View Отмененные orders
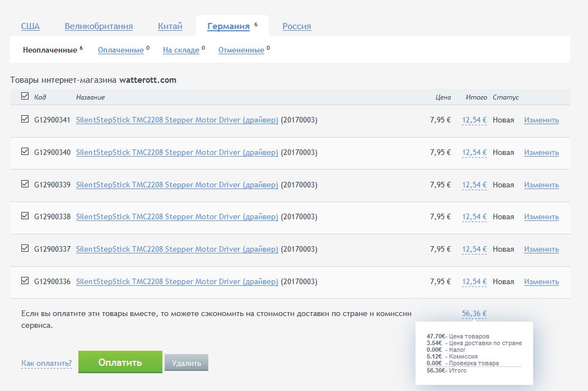 (241, 50)
